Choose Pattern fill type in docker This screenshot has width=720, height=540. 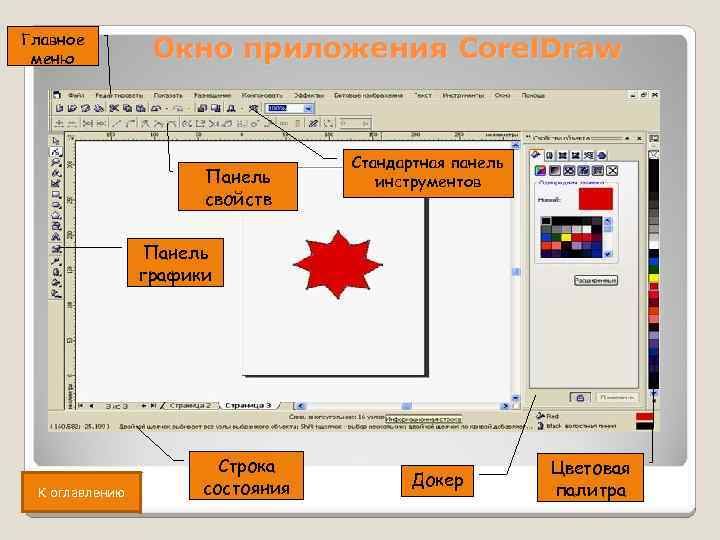569,170
